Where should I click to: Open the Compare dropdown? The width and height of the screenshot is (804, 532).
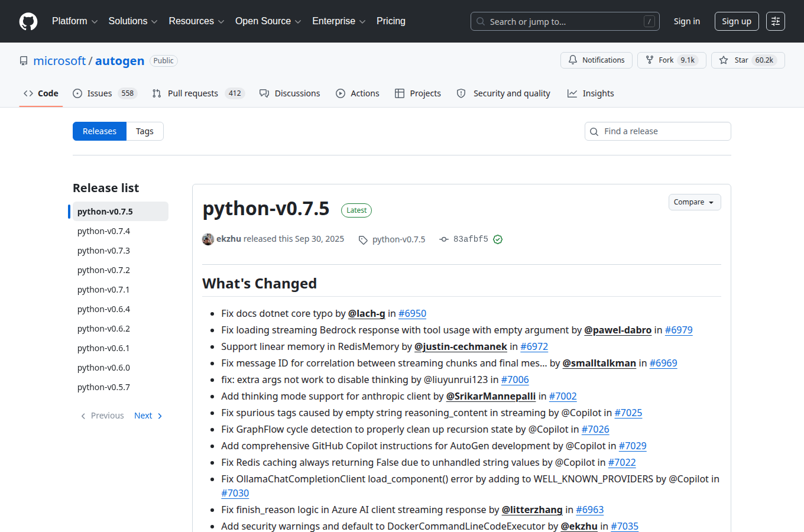point(695,202)
